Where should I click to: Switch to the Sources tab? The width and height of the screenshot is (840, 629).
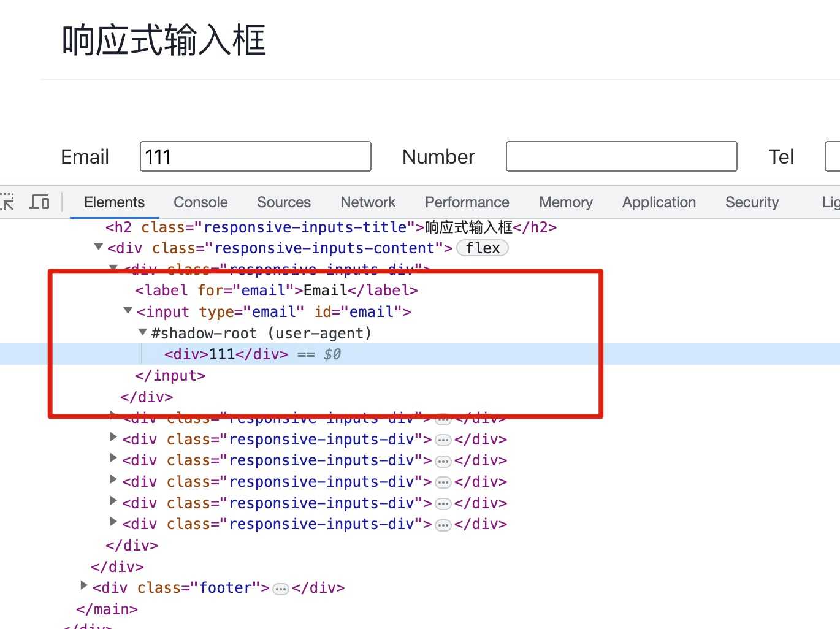pyautogui.click(x=284, y=202)
